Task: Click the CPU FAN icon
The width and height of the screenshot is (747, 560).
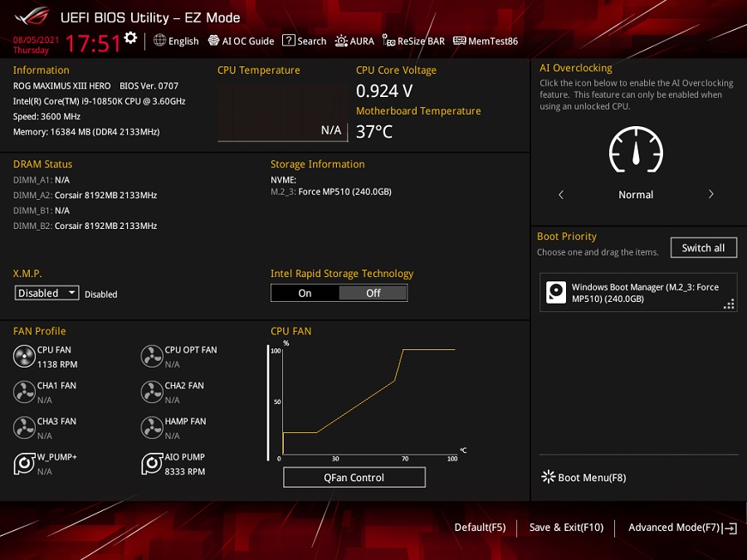Action: click(24, 357)
